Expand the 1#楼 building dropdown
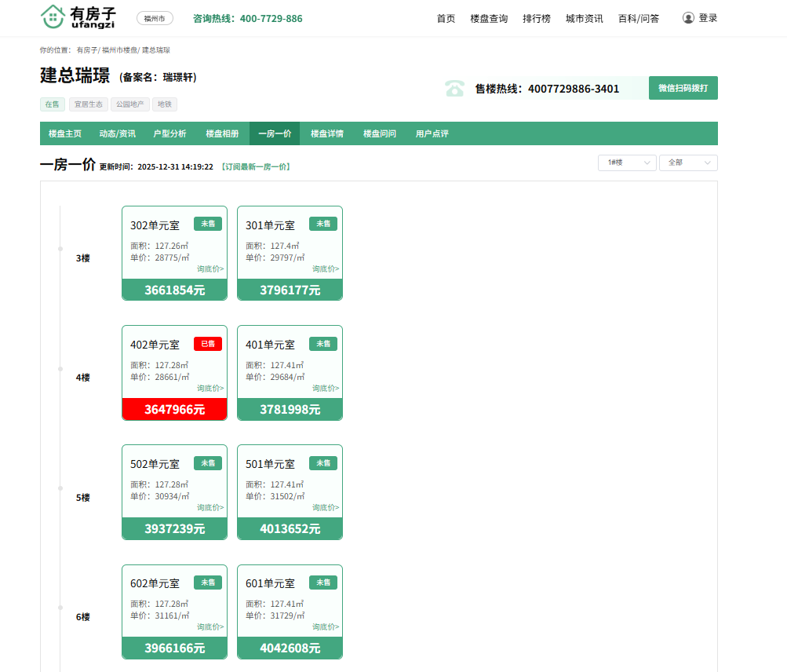Screen dimensions: 787x672 (x=626, y=163)
